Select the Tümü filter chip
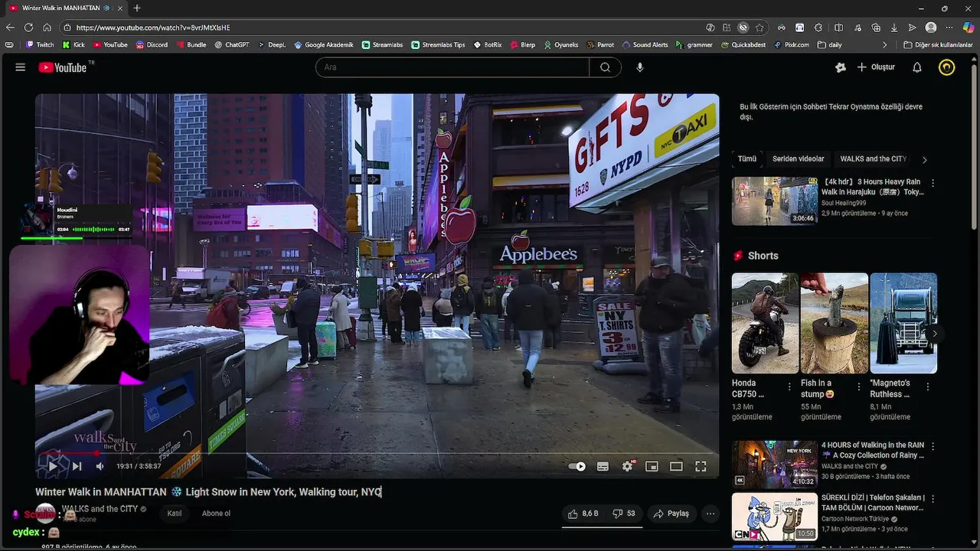This screenshot has height=551, width=980. [747, 159]
